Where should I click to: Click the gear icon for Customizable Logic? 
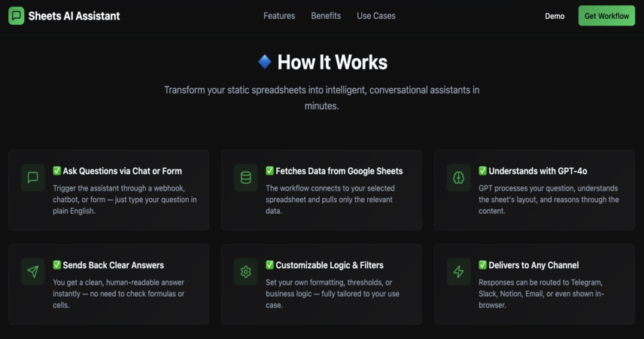[x=245, y=271]
